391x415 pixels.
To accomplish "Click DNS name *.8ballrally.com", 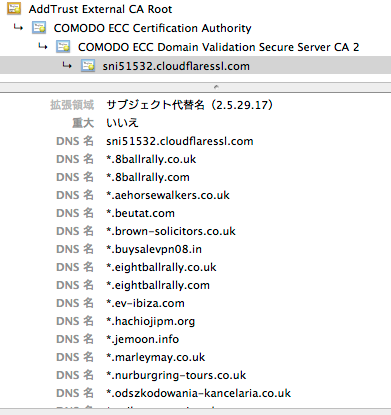I will click(148, 177).
